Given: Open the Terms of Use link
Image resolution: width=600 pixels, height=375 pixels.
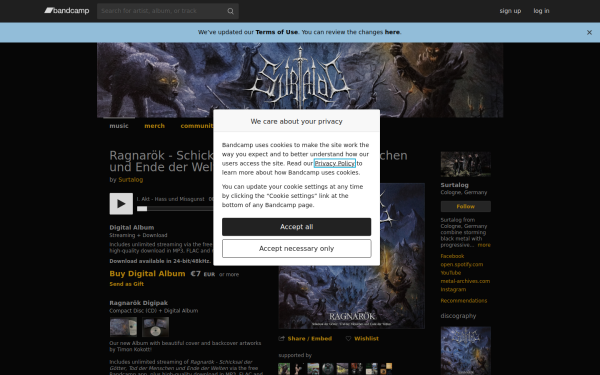Looking at the screenshot, I should click(x=276, y=32).
